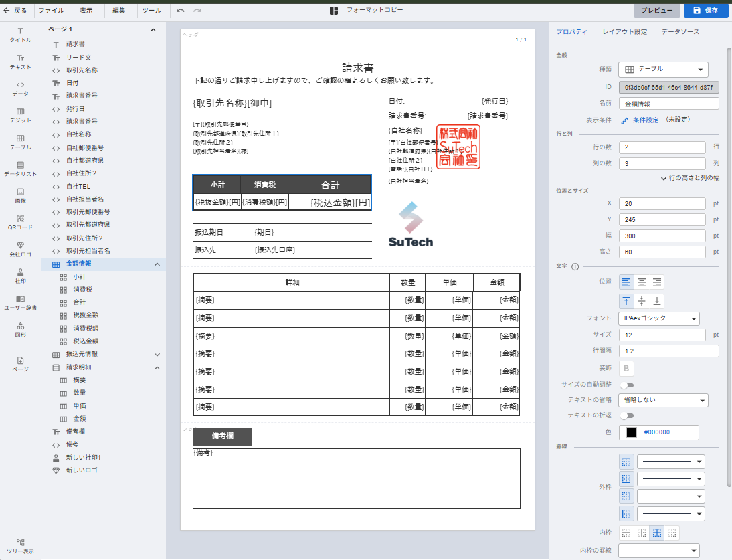This screenshot has width=732, height=560.
Task: Select the data list (データリスト) tool
Action: [20, 169]
